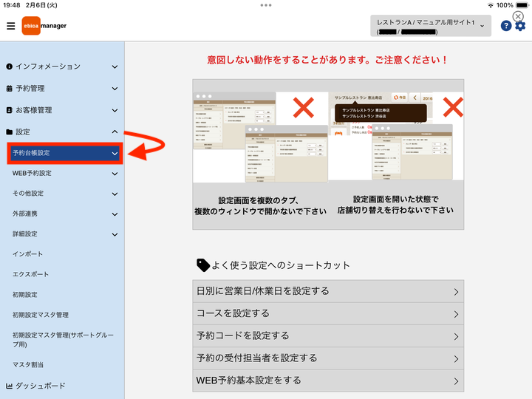
Task: Open the help question mark icon
Action: coord(506,26)
